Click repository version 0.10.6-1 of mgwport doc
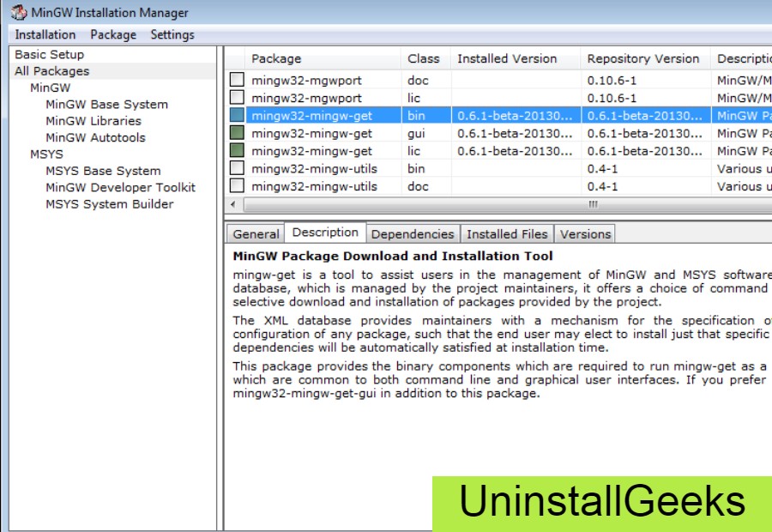772x532 pixels. click(612, 81)
